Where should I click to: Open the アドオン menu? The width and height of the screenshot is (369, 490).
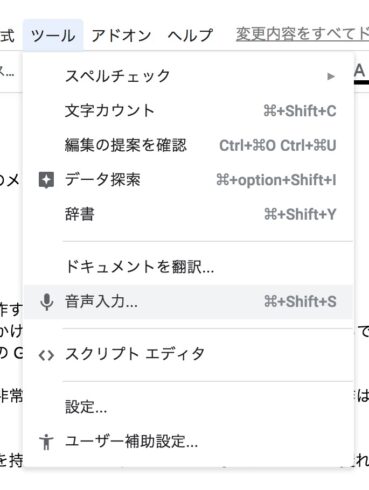click(121, 35)
